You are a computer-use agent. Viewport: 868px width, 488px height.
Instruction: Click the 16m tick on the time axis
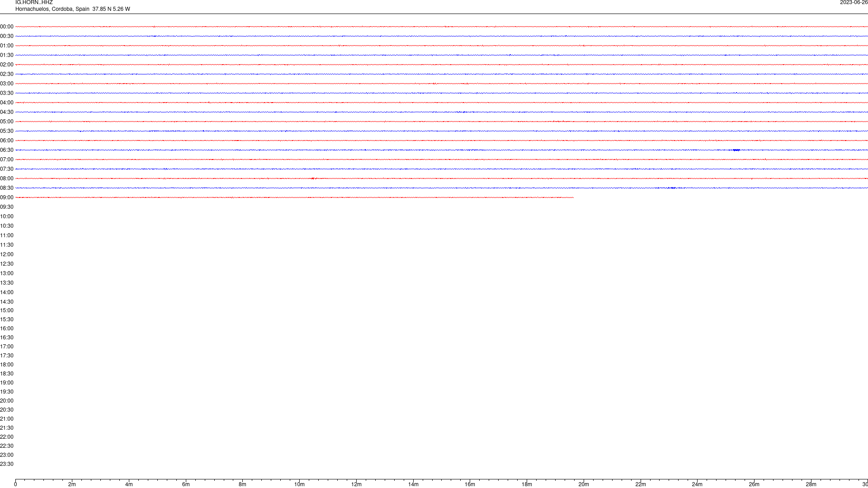point(470,484)
